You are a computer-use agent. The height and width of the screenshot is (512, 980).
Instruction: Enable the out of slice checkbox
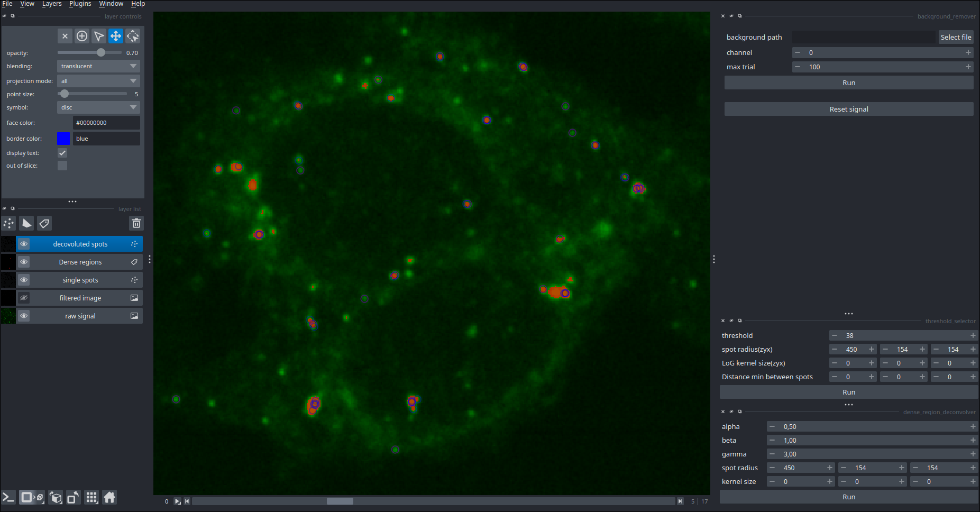(62, 166)
